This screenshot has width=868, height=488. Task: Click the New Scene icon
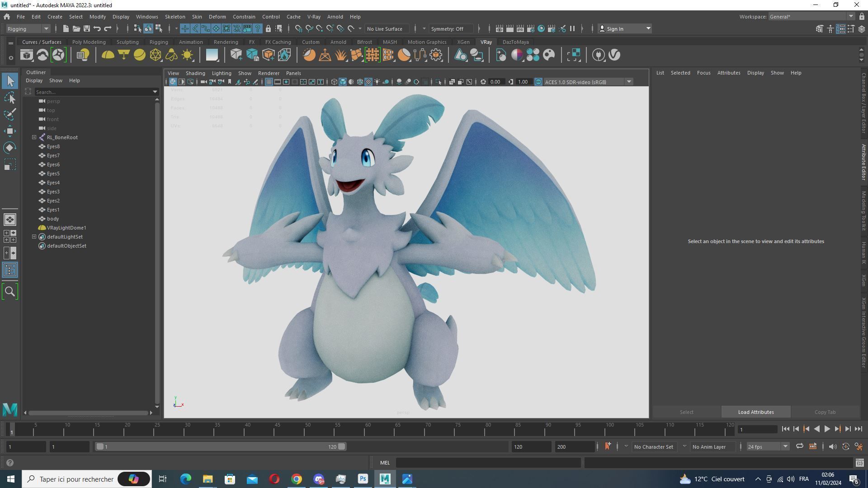point(66,29)
